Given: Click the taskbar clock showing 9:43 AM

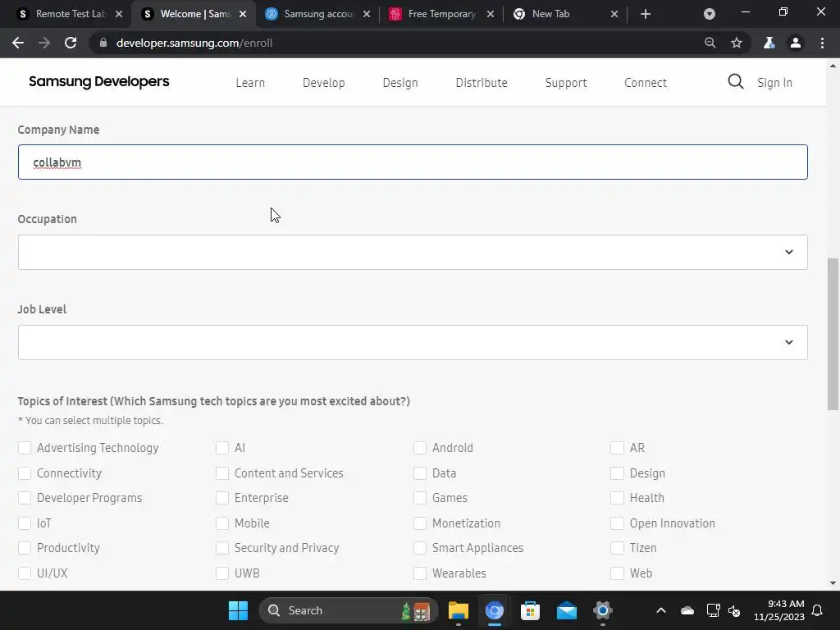Looking at the screenshot, I should point(779,610).
